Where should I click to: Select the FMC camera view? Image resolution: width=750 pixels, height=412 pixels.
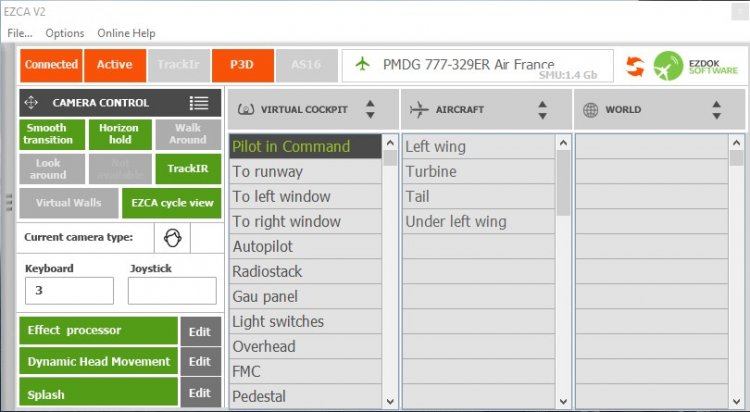tap(305, 371)
